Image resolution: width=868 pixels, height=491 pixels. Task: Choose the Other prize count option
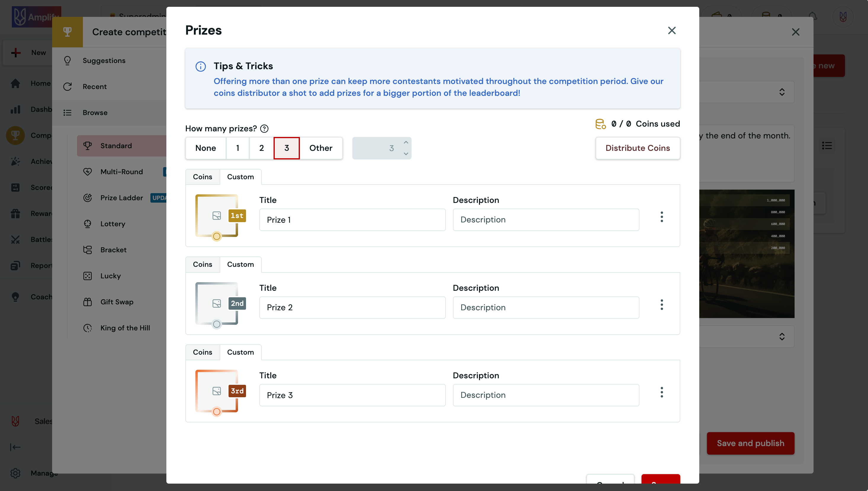point(321,148)
